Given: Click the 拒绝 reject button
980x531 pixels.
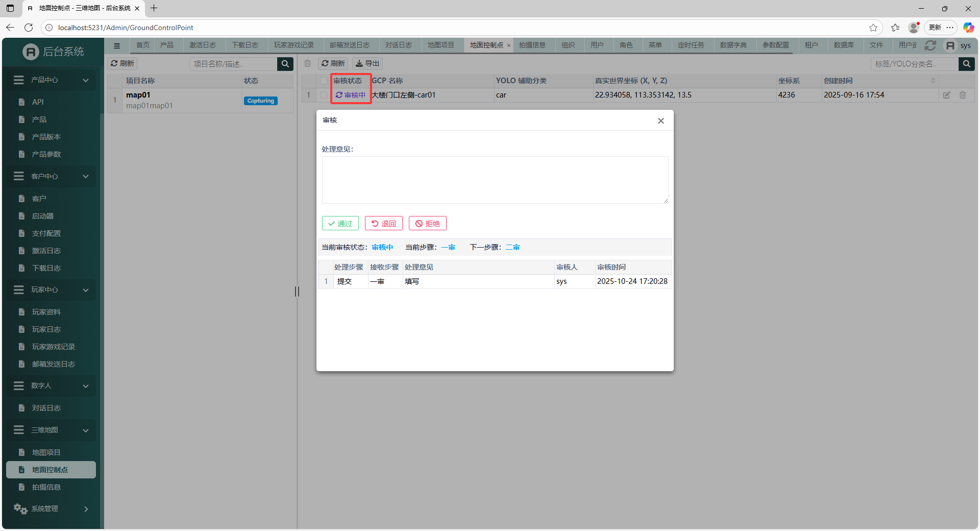Looking at the screenshot, I should click(427, 224).
